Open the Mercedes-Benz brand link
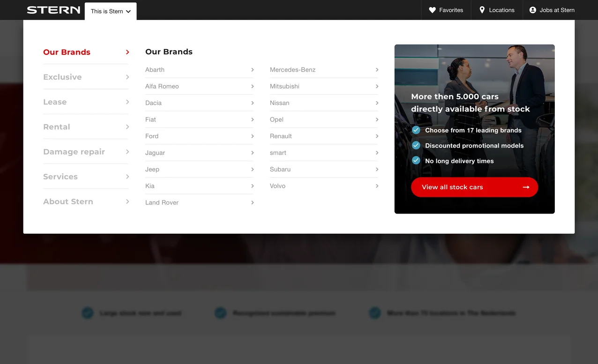This screenshot has height=364, width=598. 292,70
